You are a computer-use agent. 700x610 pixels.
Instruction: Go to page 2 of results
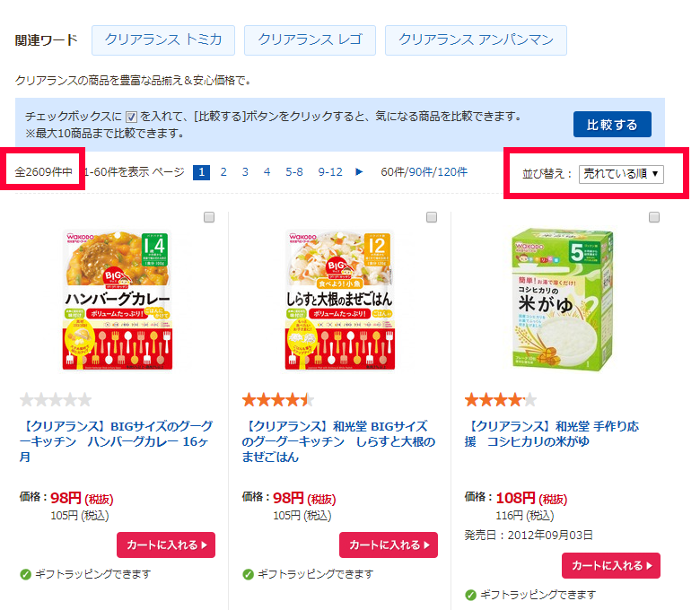[223, 172]
